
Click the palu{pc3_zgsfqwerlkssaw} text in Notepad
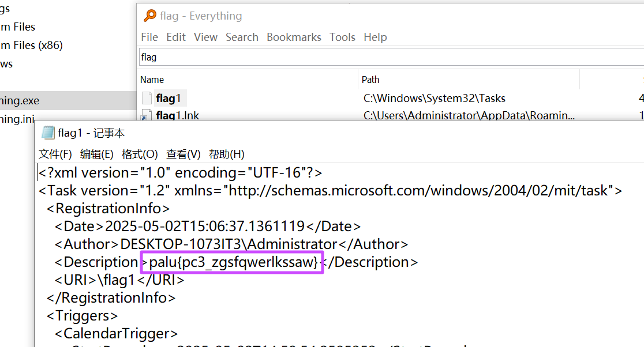click(x=233, y=262)
